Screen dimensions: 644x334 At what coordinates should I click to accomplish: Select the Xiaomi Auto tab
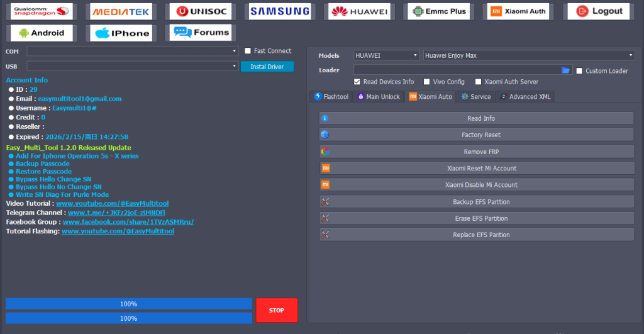[430, 96]
